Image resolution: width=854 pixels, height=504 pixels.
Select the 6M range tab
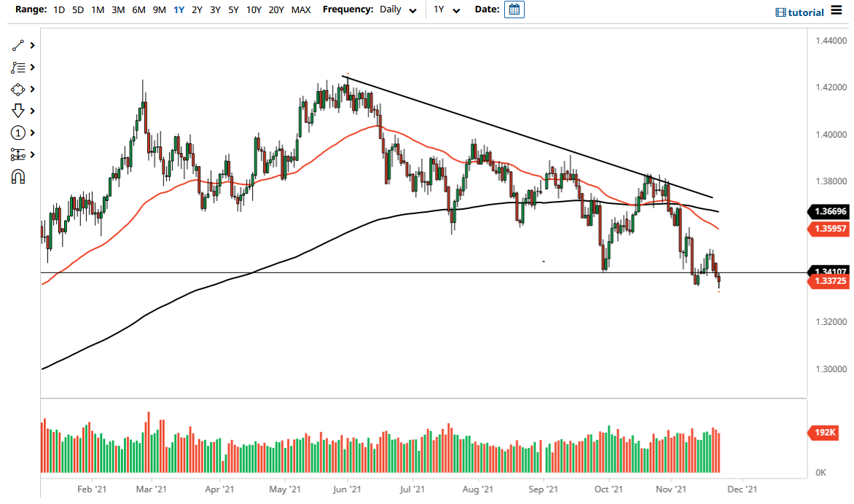(138, 10)
